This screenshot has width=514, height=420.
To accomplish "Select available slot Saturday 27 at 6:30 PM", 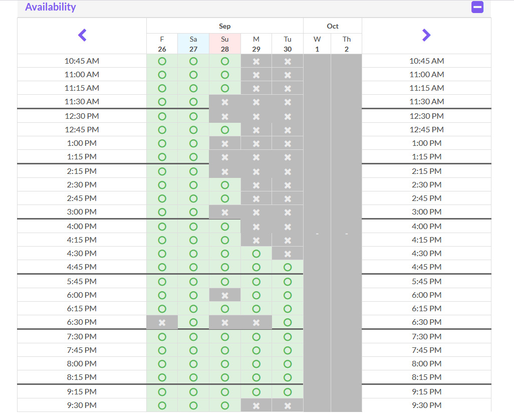I will (193, 322).
